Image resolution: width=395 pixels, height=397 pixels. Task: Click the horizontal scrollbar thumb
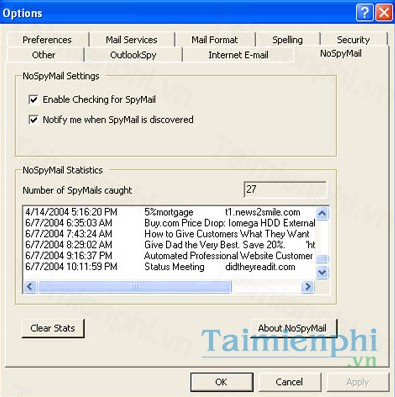134,286
